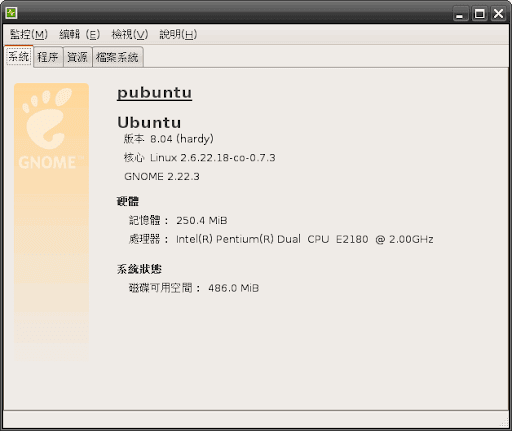
Task: Click the Ubuntu distribution heading
Action: (x=149, y=122)
